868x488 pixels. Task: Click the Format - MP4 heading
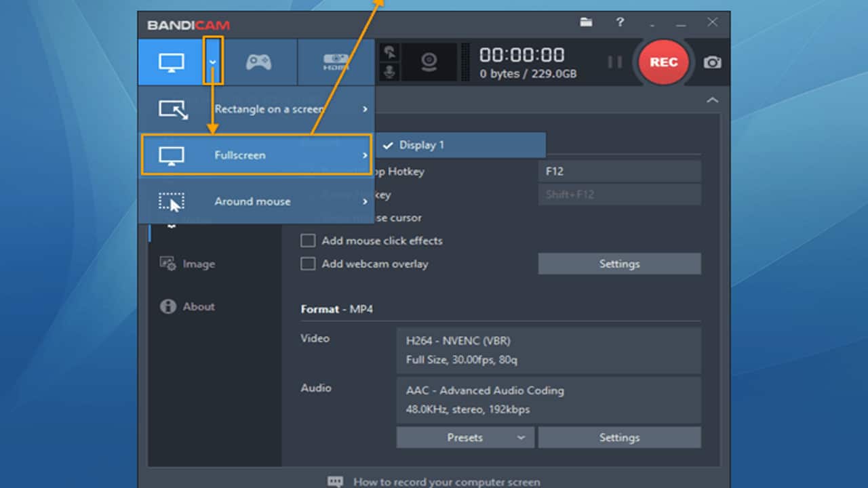click(337, 309)
